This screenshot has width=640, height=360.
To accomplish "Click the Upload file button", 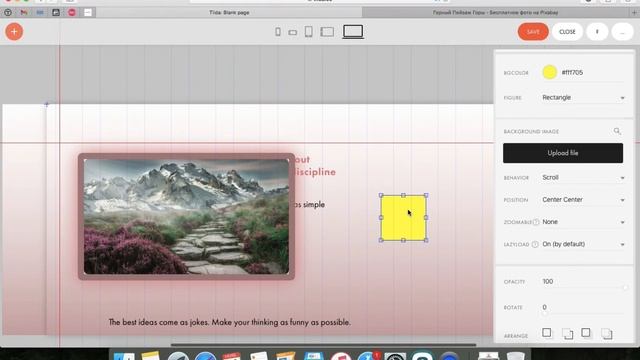I will pyautogui.click(x=563, y=153).
